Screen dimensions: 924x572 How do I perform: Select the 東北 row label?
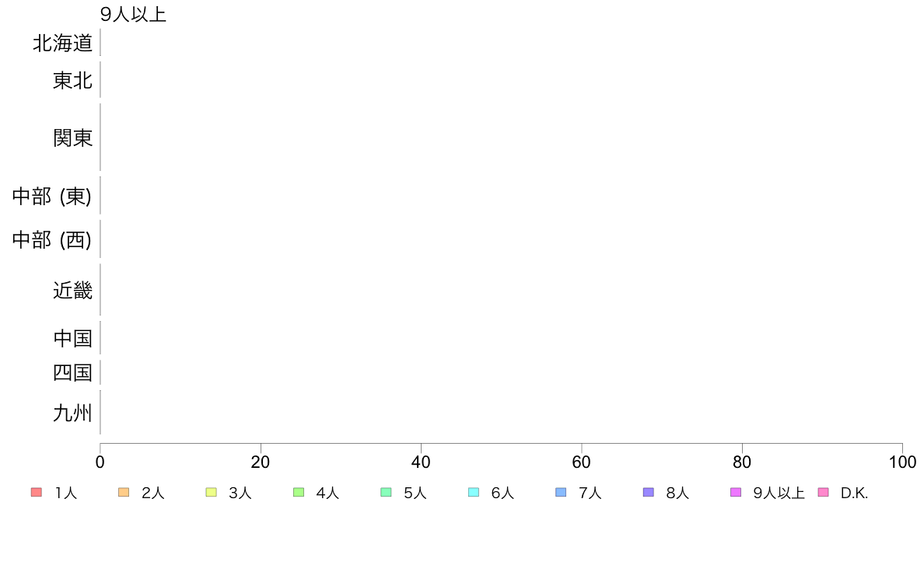click(72, 80)
